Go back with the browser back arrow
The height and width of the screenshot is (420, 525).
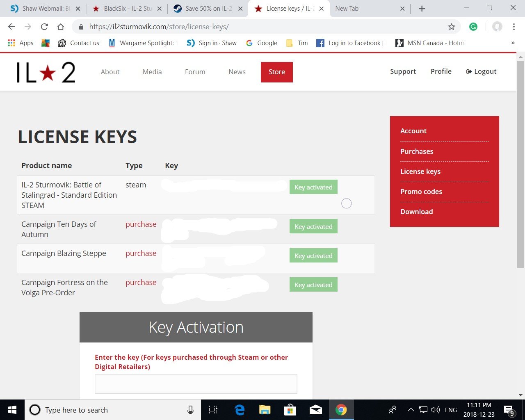pos(11,27)
